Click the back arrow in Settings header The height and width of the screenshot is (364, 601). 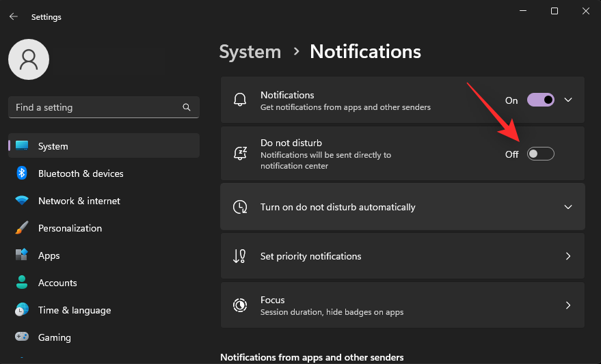pyautogui.click(x=14, y=16)
